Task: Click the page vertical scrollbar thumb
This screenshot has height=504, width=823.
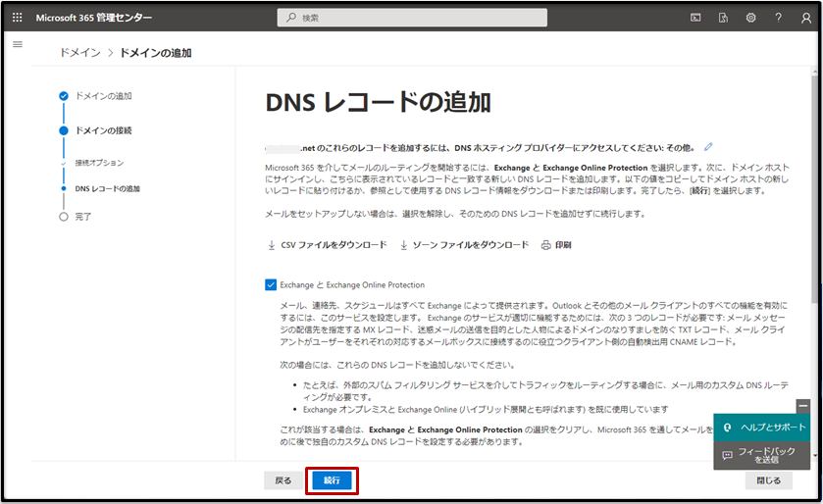Action: (815, 189)
